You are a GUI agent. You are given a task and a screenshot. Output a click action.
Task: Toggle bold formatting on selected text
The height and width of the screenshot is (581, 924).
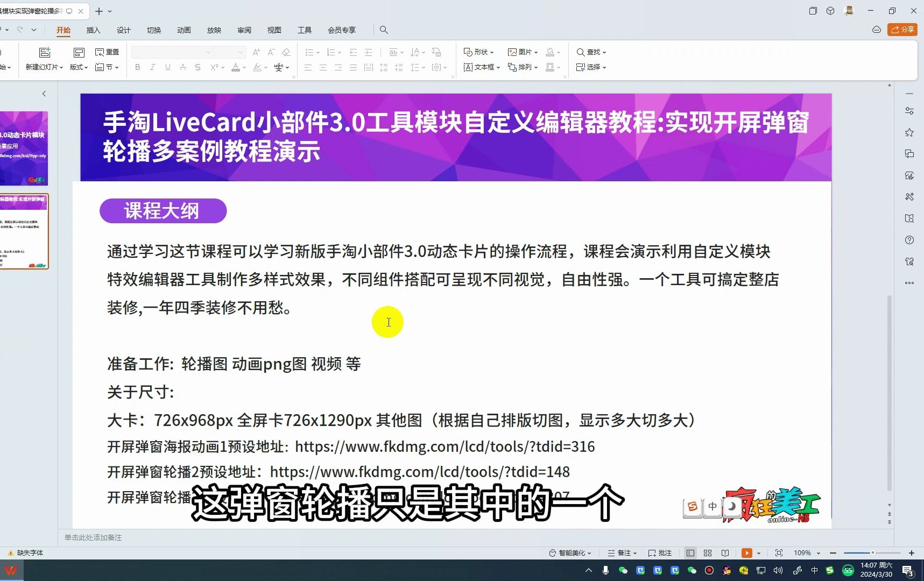(137, 67)
